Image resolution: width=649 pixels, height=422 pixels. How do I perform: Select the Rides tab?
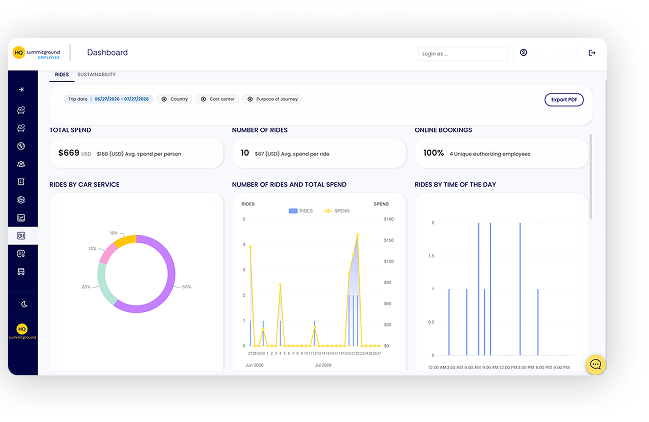(x=62, y=74)
